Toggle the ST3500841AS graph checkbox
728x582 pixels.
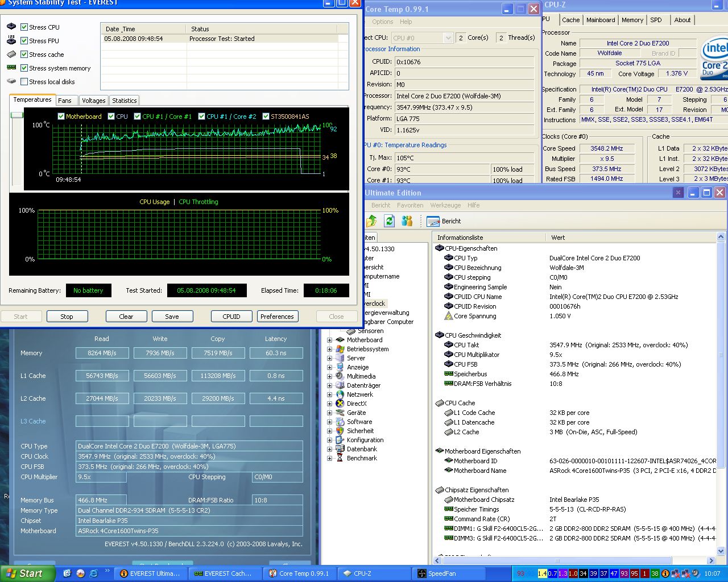[x=266, y=117]
